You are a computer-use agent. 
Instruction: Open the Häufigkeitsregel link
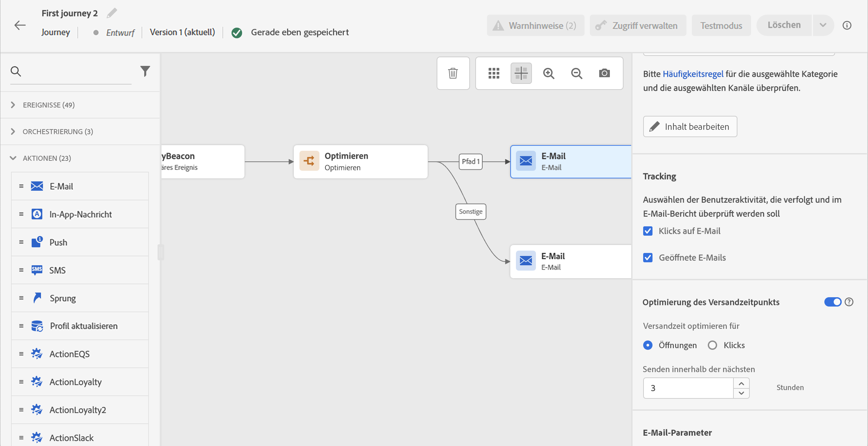click(x=693, y=74)
